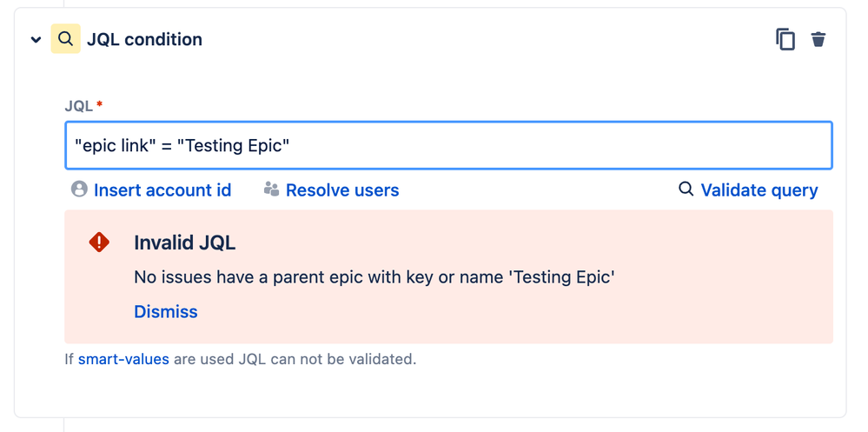Click the Invalid JQL heading
The image size is (868, 432).
pyautogui.click(x=184, y=243)
